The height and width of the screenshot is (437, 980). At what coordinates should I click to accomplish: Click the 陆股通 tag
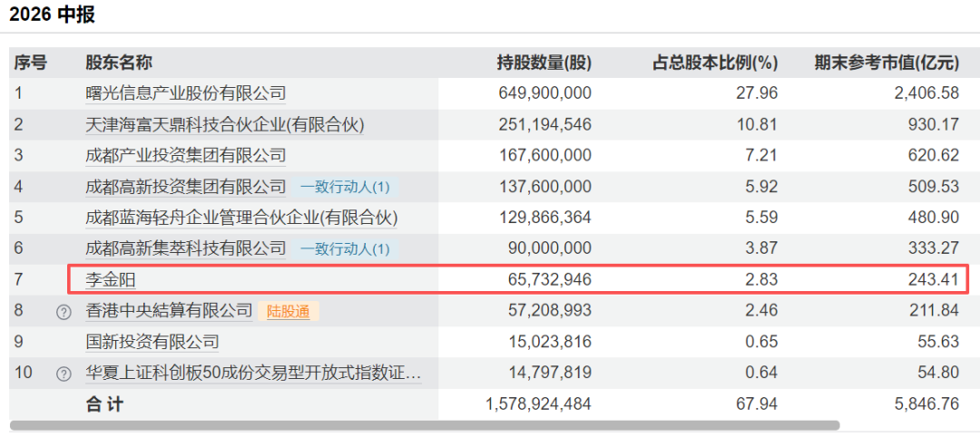click(x=289, y=311)
